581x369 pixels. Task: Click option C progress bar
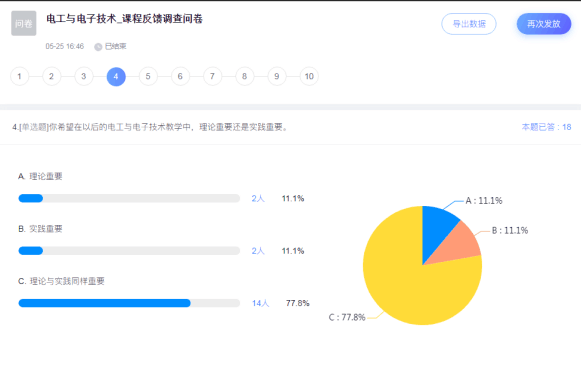[129, 303]
